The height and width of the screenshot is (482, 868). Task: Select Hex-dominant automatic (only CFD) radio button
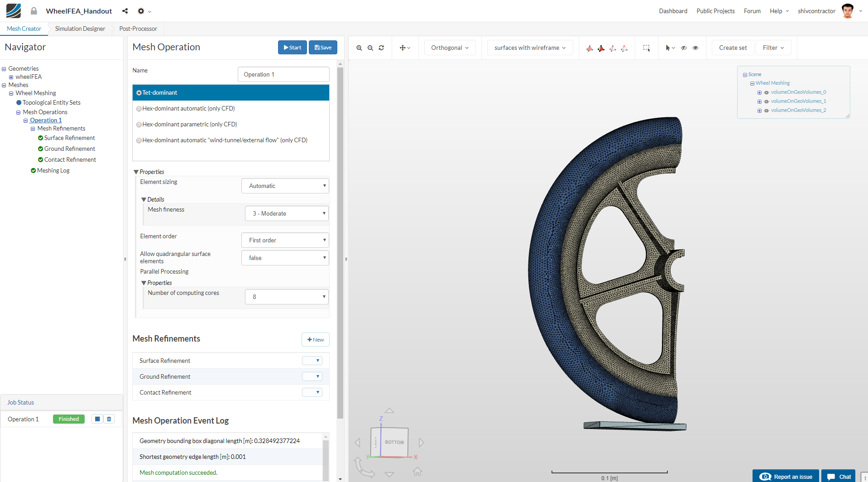pos(139,109)
